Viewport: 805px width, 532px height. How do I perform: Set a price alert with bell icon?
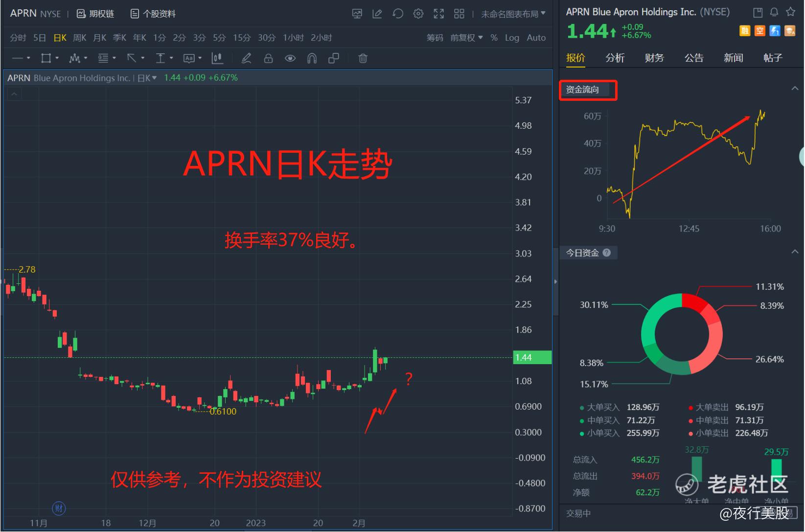pos(774,12)
